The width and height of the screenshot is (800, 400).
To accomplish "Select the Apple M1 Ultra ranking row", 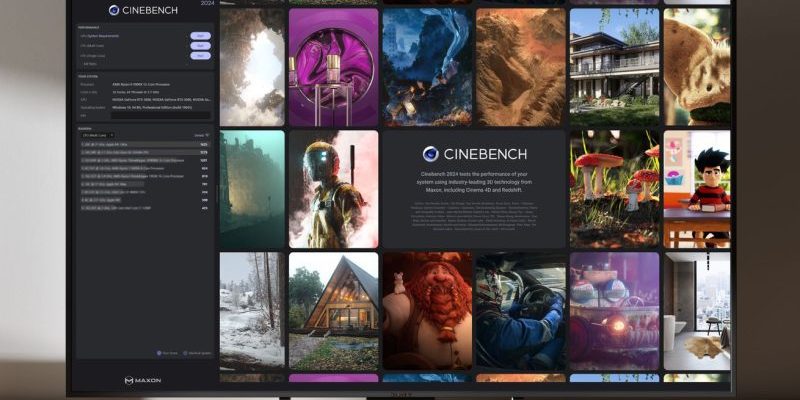I will (x=145, y=144).
